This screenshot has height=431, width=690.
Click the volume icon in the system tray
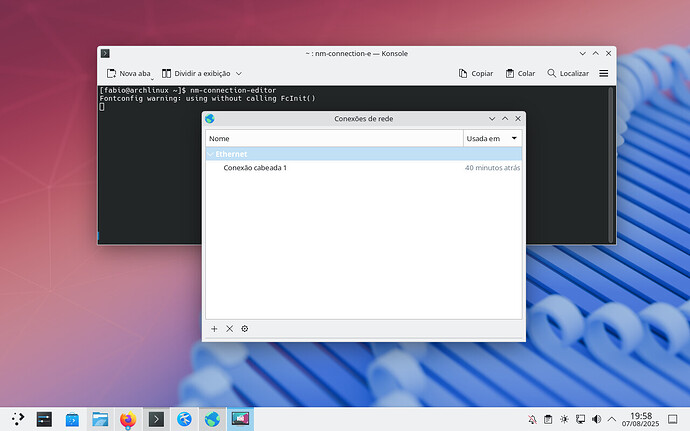pos(597,419)
